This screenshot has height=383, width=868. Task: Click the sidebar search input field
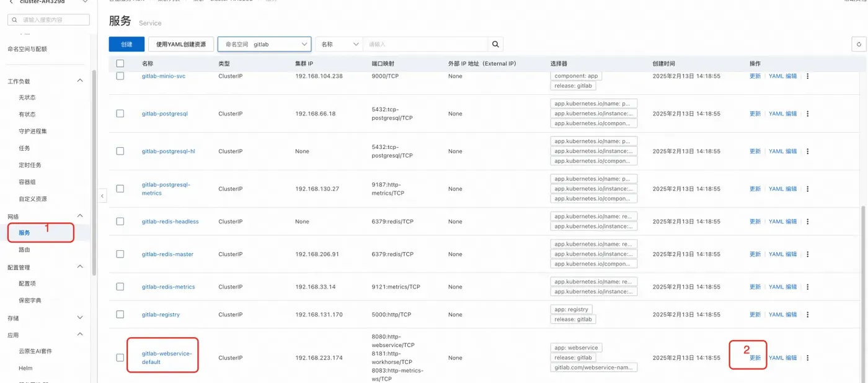point(48,20)
